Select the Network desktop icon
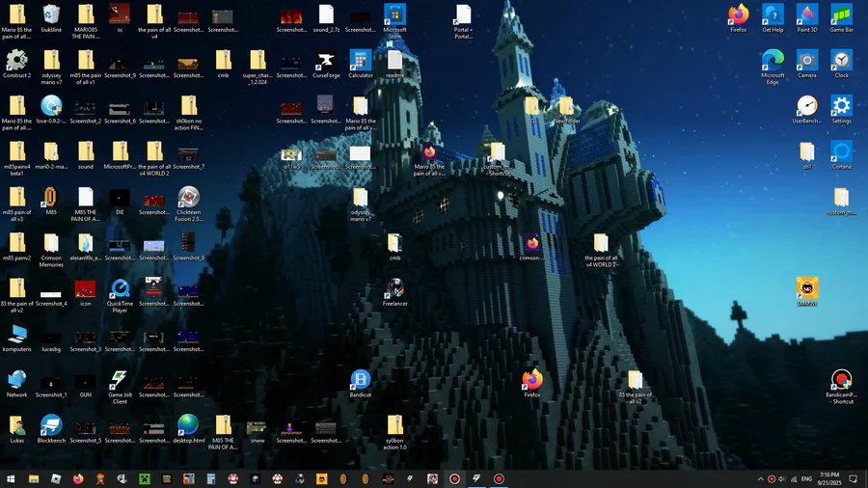 point(16,380)
